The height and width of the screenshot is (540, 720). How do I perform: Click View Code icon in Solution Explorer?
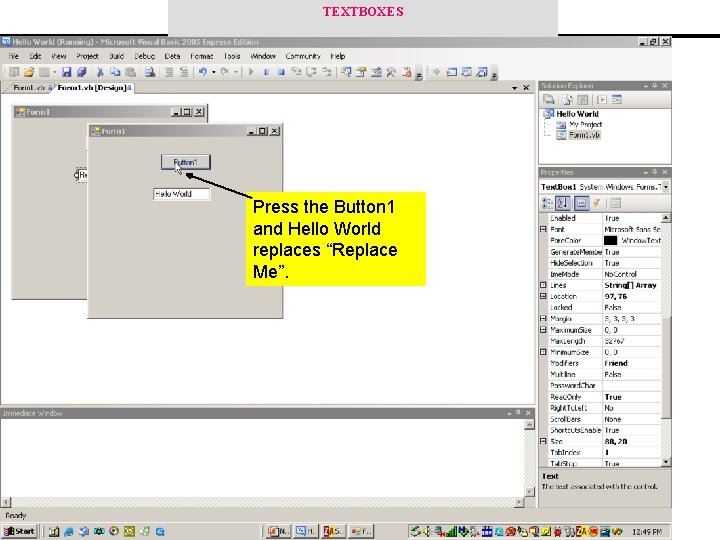tap(602, 99)
